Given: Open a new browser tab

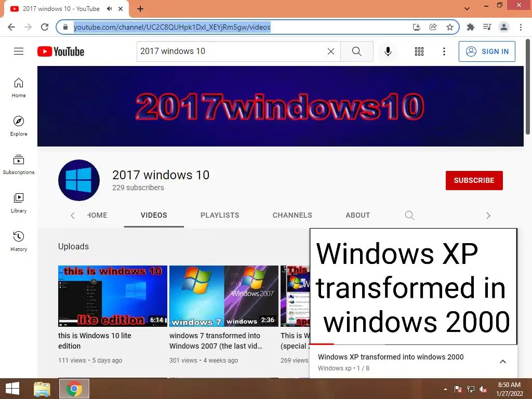Looking at the screenshot, I should click(x=140, y=9).
